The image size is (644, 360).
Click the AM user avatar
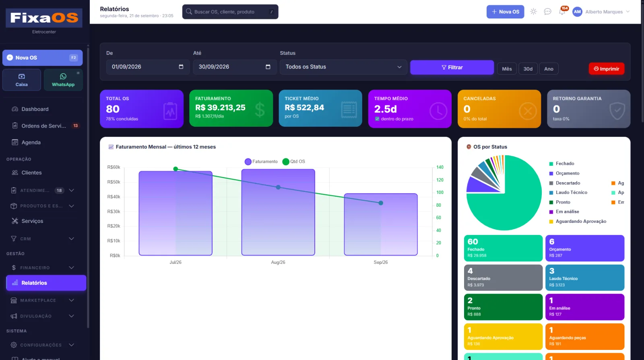pos(577,12)
